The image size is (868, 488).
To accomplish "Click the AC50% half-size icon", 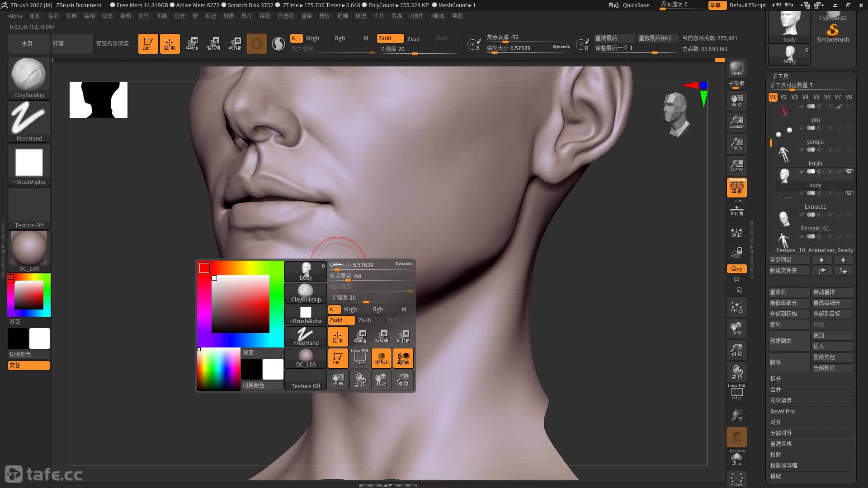I will 736,165.
